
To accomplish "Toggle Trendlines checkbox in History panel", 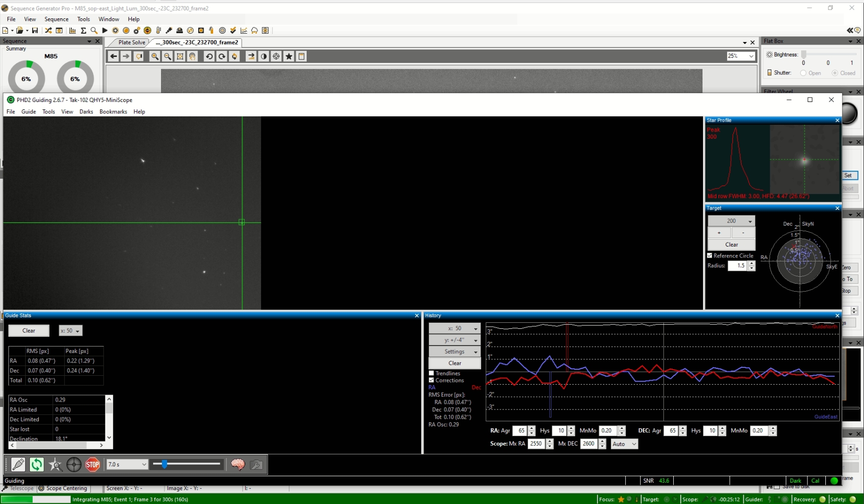I will (x=432, y=373).
